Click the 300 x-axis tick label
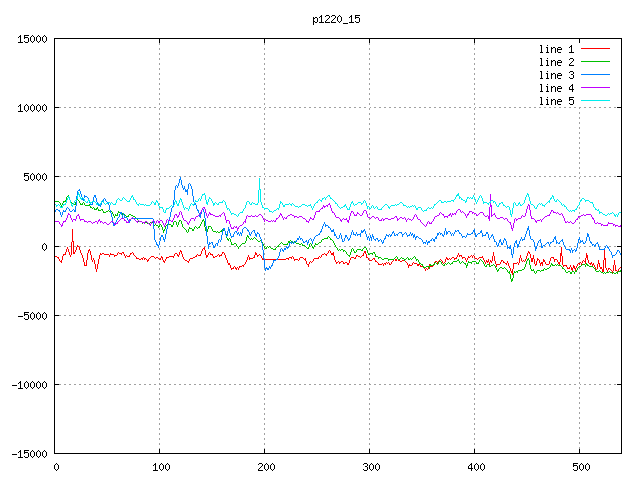 (369, 467)
